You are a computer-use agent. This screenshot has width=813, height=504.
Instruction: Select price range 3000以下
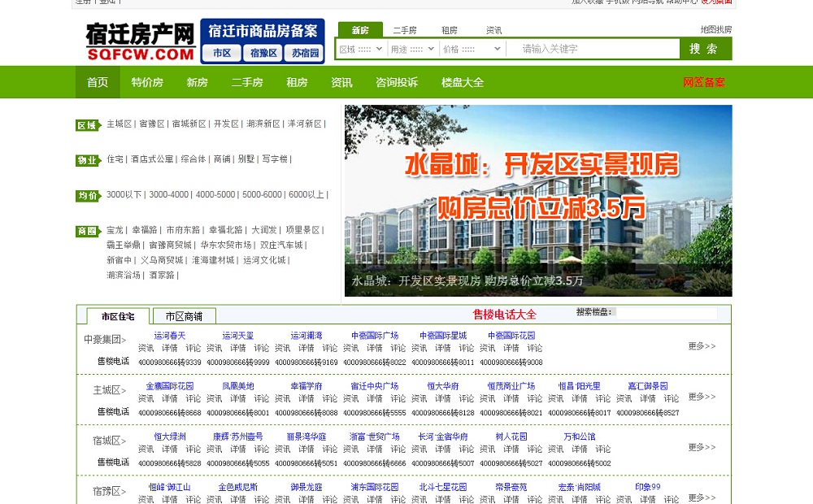tap(124, 194)
